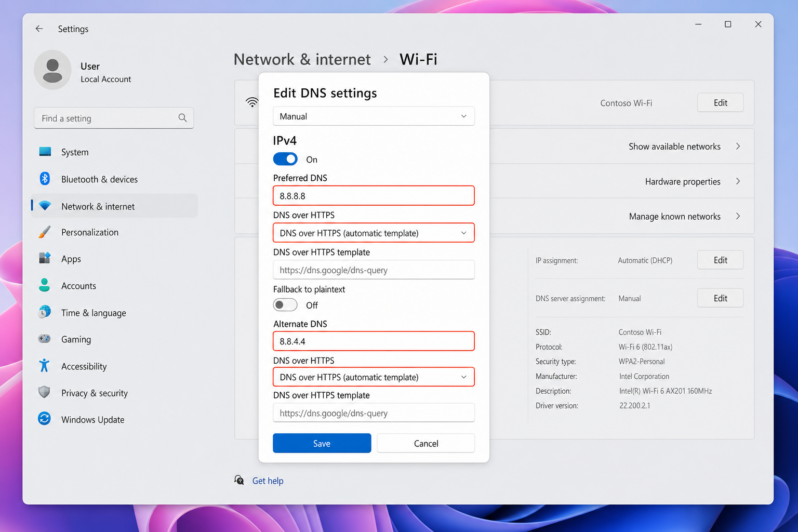Click the Windows Update refresh icon
Screen dimensions: 798x532
[x=45, y=419]
